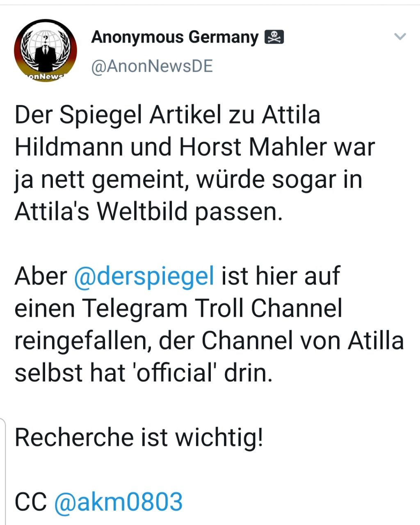
Task: Click 'Aber' at the start of the second paragraph
Action: [x=40, y=276]
